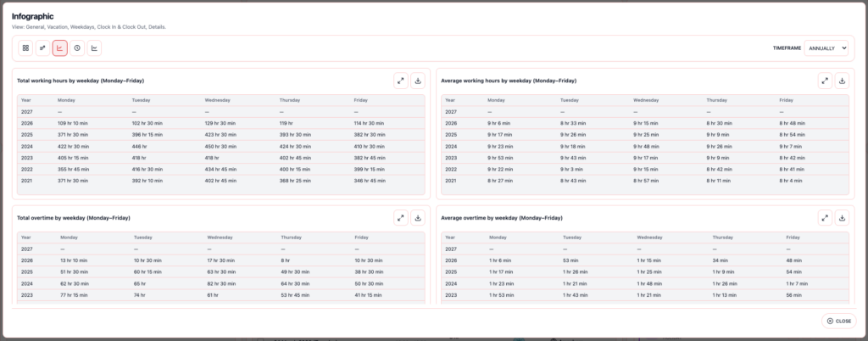
Task: Download the Average working hours table
Action: [x=842, y=81]
